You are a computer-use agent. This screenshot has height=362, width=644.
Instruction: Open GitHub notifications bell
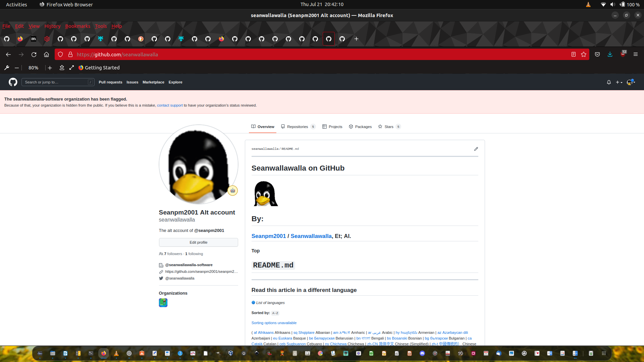pyautogui.click(x=609, y=82)
